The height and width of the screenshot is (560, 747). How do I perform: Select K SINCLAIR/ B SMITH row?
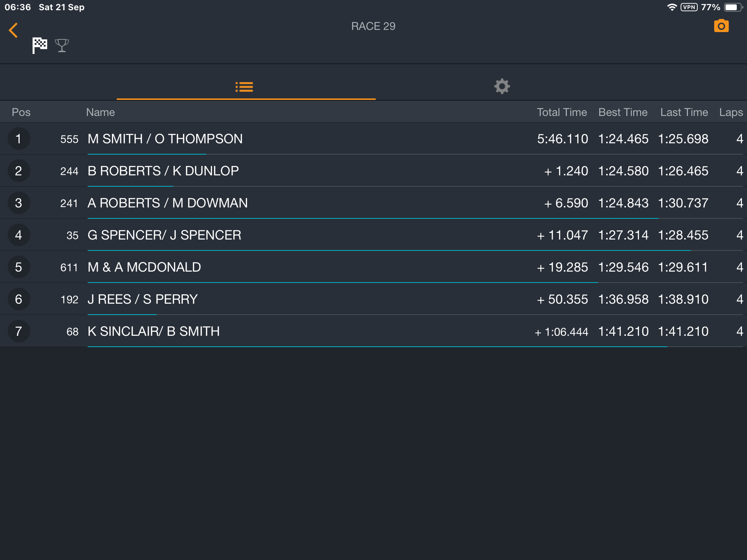coord(373,331)
